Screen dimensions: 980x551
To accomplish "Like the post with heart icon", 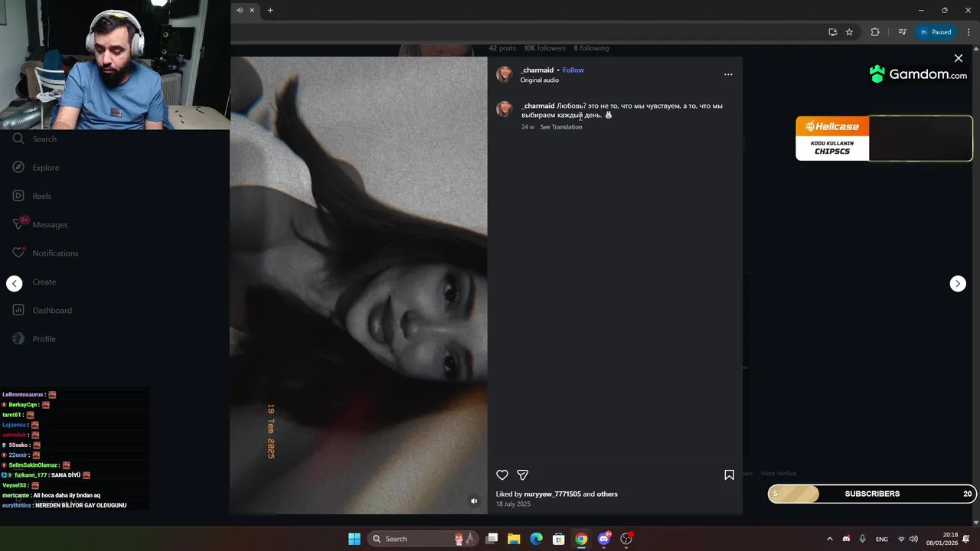I will tap(502, 475).
